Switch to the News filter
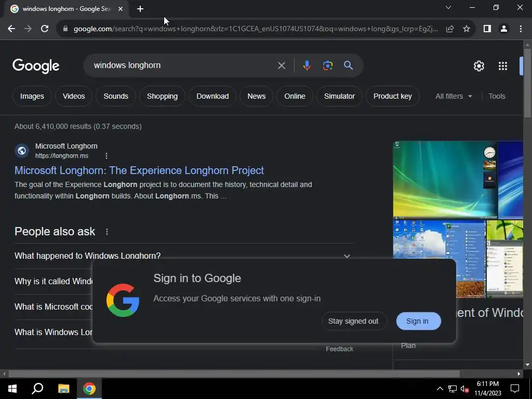The image size is (532, 399). (x=257, y=96)
